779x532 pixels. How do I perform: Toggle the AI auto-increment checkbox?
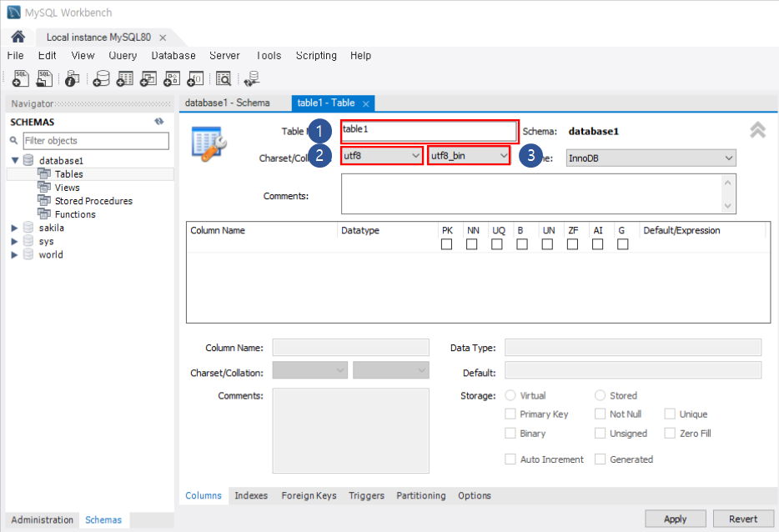click(x=597, y=243)
